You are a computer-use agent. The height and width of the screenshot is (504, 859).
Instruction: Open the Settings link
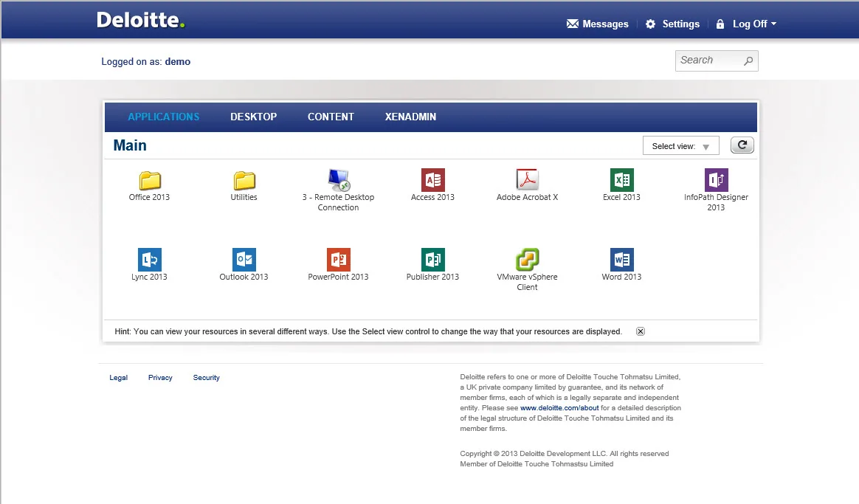click(681, 24)
